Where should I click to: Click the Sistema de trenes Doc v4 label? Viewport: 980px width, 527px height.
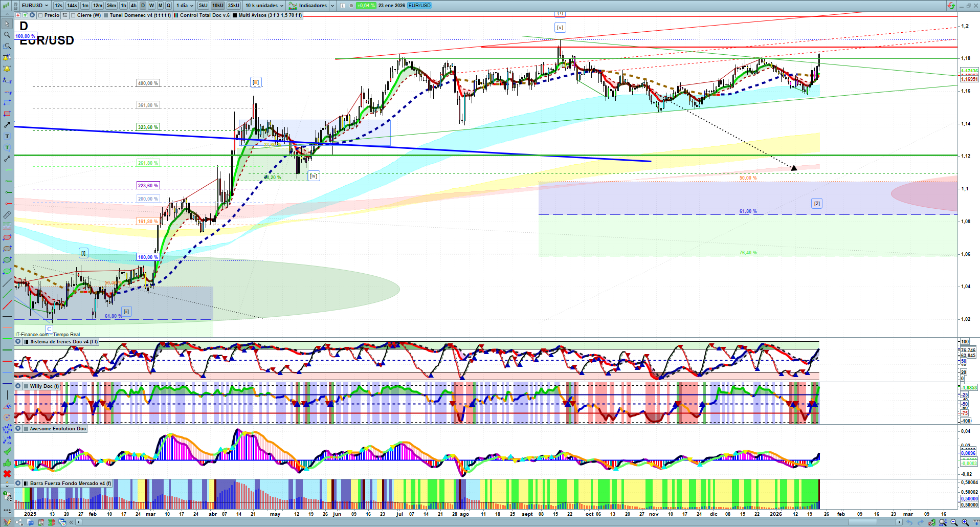coord(64,342)
